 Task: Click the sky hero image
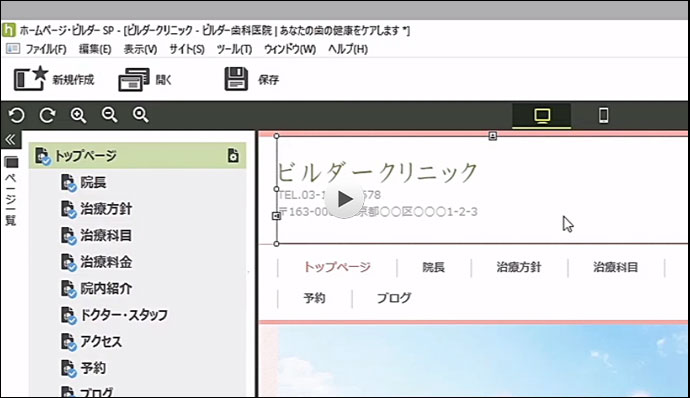click(x=483, y=361)
